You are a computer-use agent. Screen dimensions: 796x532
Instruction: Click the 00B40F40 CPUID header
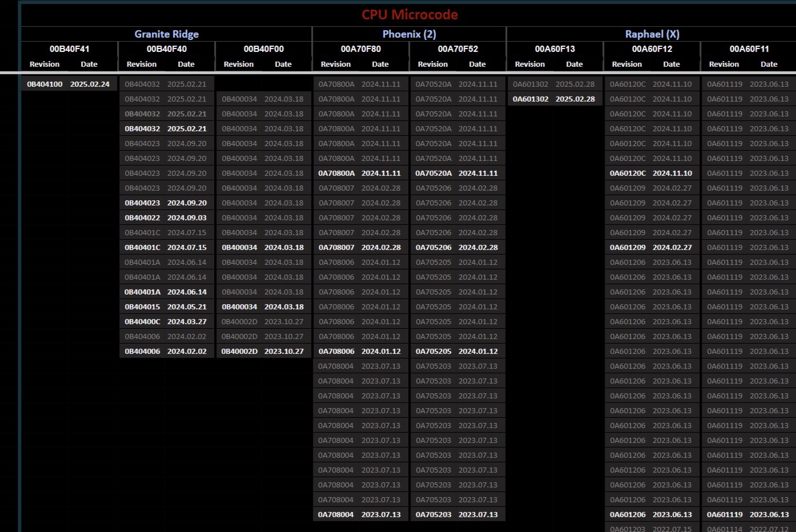167,49
